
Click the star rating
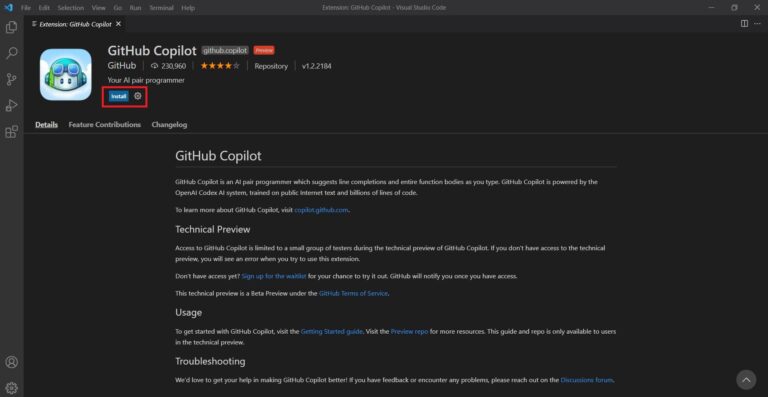click(220, 66)
